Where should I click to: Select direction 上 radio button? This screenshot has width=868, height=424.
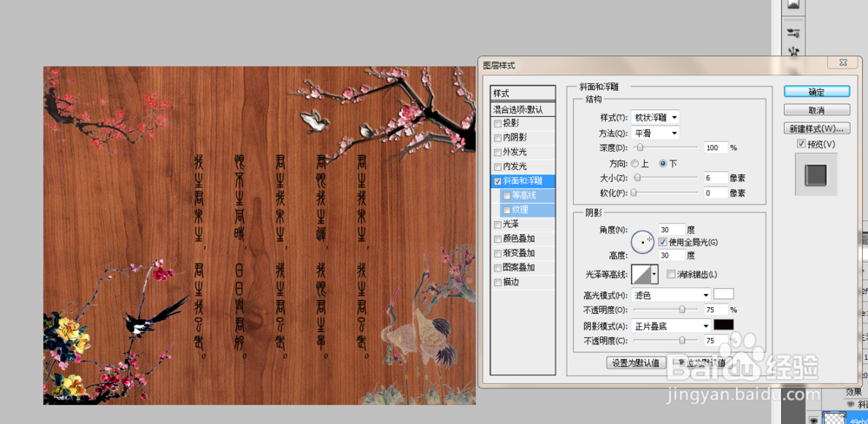tap(636, 164)
